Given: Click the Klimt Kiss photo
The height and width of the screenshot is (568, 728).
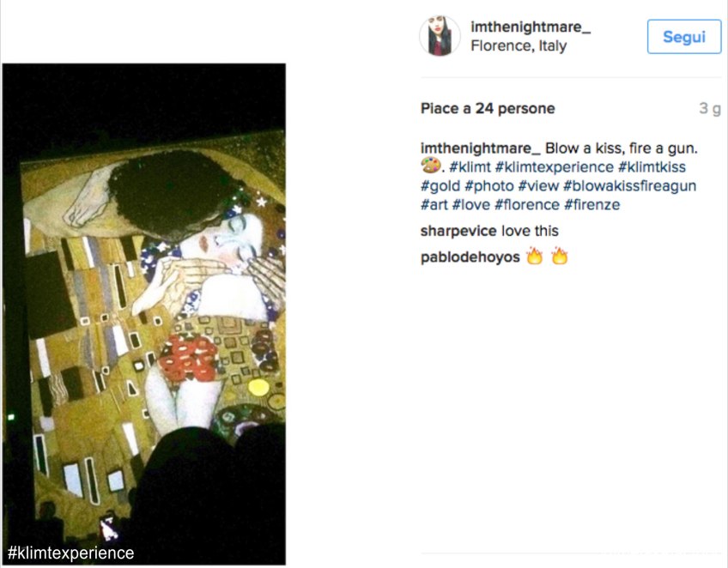Looking at the screenshot, I should pos(144,314).
